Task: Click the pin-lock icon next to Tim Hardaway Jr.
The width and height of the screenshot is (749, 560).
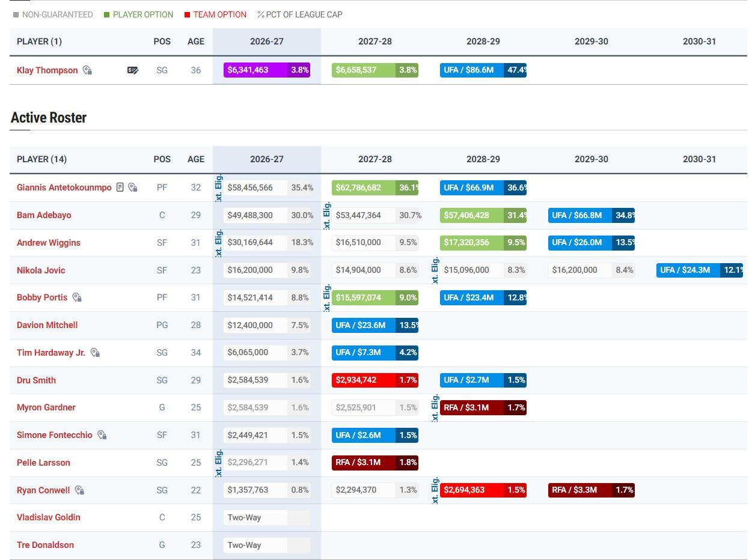Action: [x=95, y=353]
